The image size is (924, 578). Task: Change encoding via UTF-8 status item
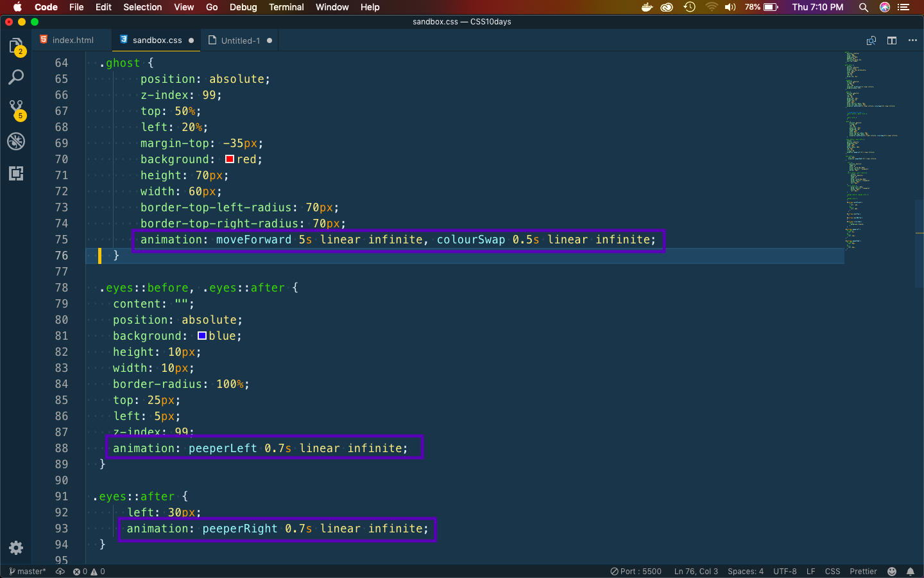pos(785,572)
